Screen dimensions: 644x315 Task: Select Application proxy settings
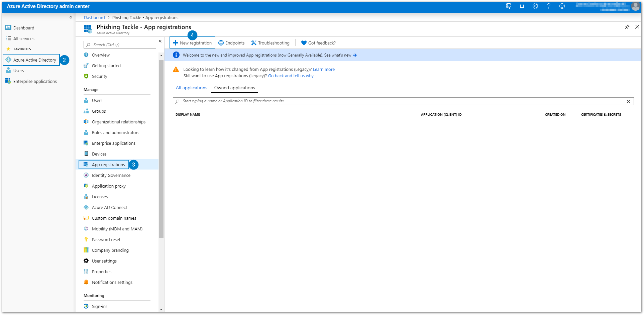108,186
